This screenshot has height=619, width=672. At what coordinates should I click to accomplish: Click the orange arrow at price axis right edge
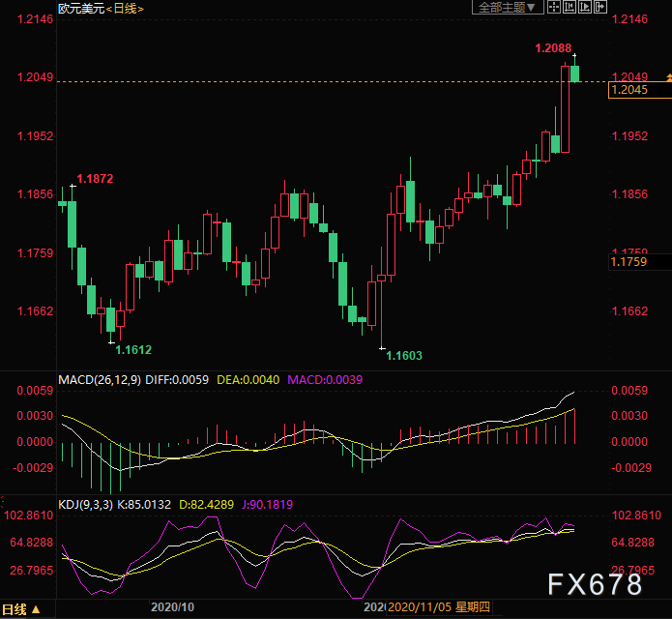[x=667, y=76]
